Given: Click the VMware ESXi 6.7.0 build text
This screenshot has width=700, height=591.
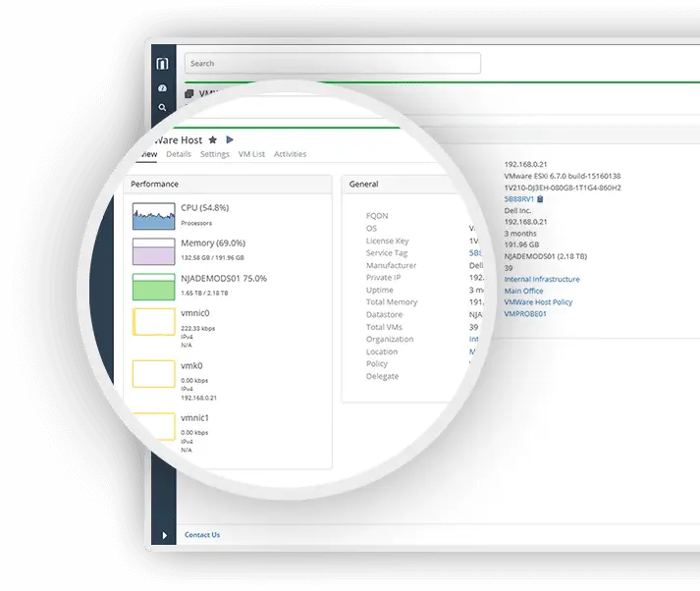Looking at the screenshot, I should coord(563,176).
